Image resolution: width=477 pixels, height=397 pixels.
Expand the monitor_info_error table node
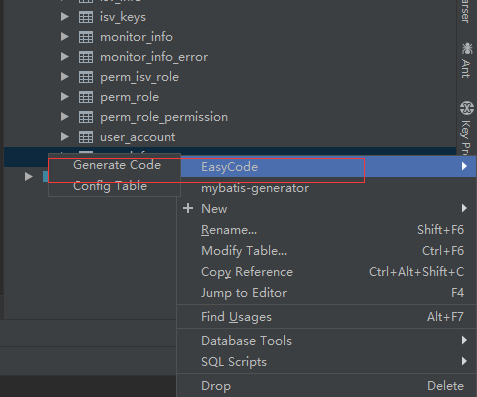65,57
